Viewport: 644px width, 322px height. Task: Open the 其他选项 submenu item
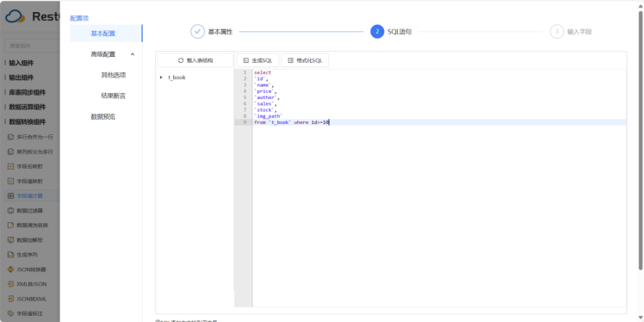click(x=114, y=75)
